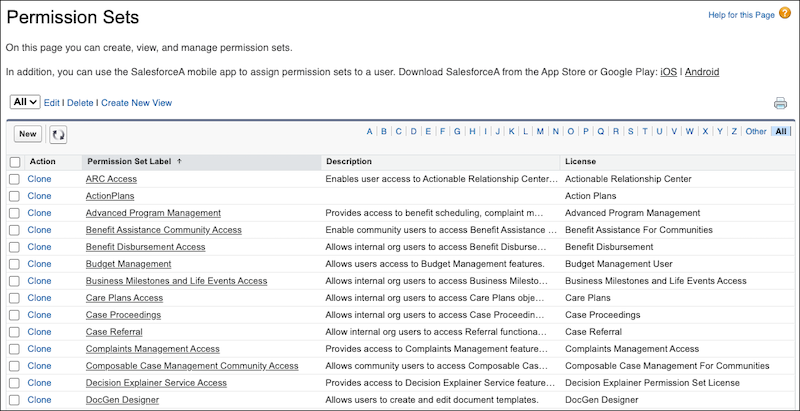Select 'Action Plans' license cell
This screenshot has width=800, height=411.
point(591,196)
